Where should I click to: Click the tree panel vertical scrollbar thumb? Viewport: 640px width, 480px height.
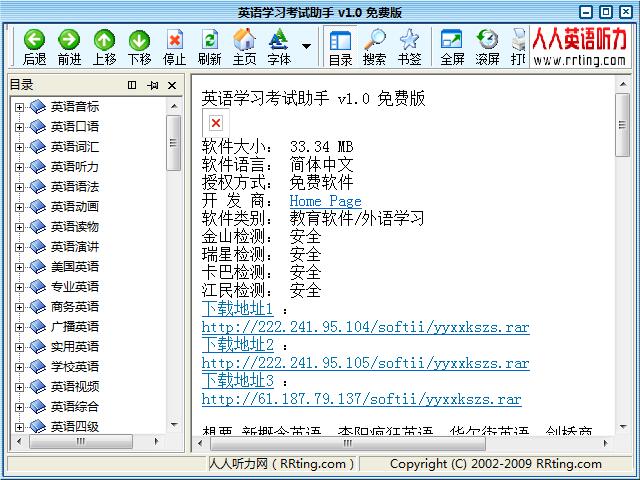[x=173, y=143]
